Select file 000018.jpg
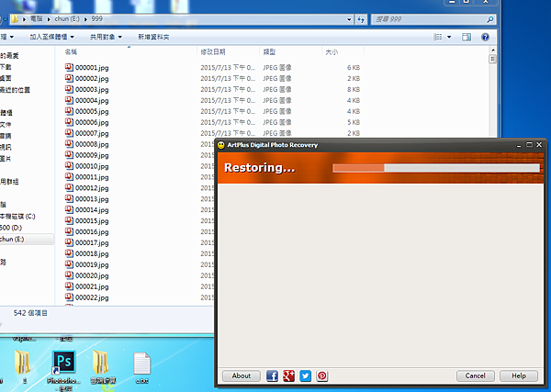The width and height of the screenshot is (551, 392). 92,254
